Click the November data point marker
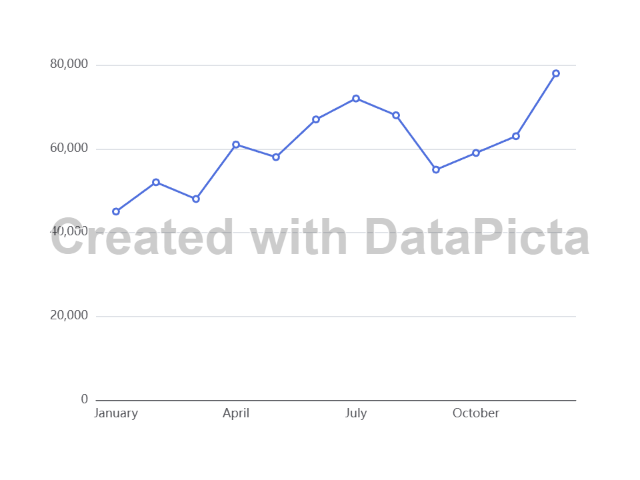The image size is (640, 480). pos(516,136)
